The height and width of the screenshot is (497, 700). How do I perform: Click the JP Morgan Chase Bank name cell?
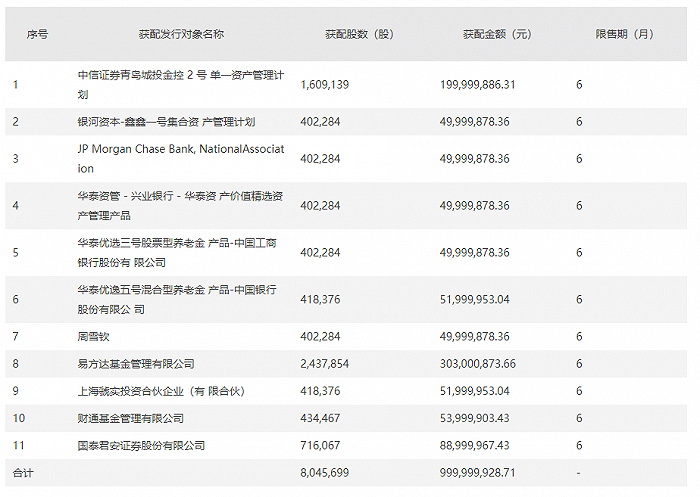pyautogui.click(x=181, y=159)
